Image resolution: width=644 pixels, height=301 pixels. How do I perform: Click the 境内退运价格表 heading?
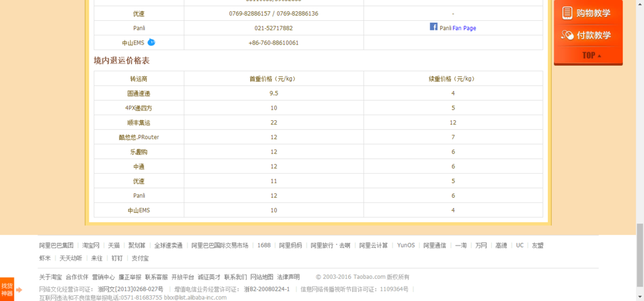[x=121, y=61]
